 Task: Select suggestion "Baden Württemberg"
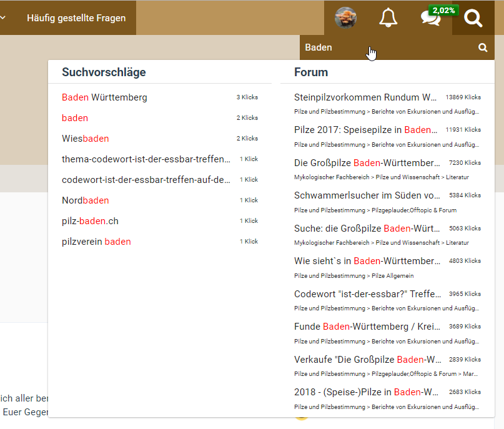pyautogui.click(x=104, y=97)
